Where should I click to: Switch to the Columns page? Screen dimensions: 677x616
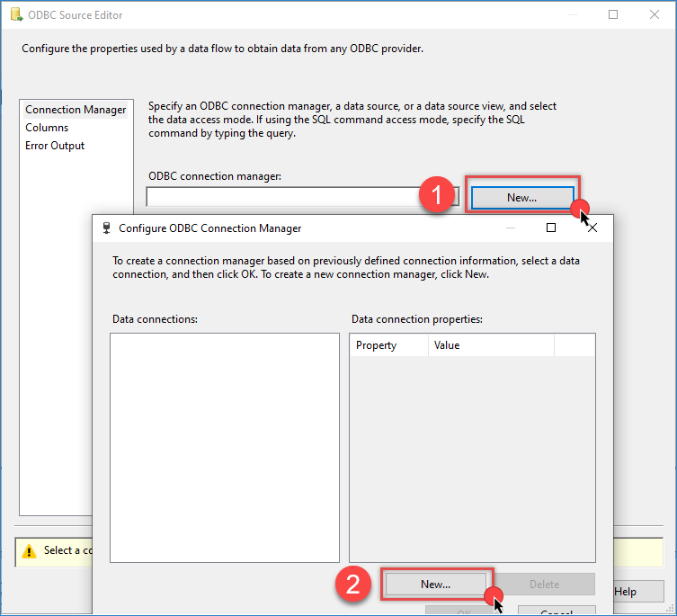(x=47, y=128)
